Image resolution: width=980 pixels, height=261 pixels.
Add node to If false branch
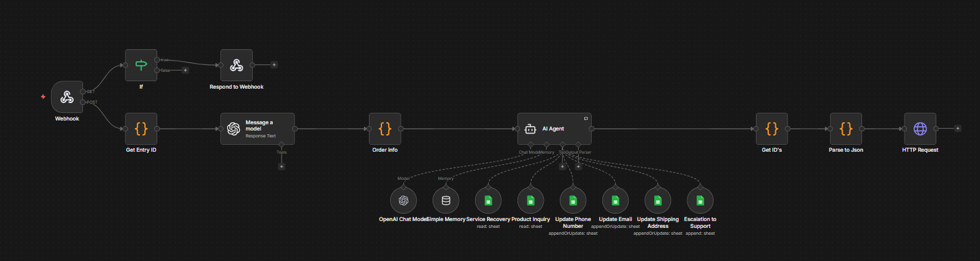point(185,71)
